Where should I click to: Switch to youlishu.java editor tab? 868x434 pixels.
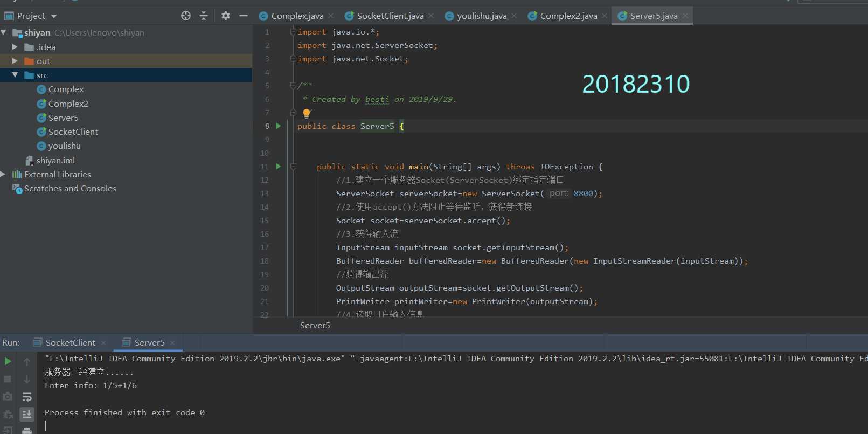(x=482, y=16)
